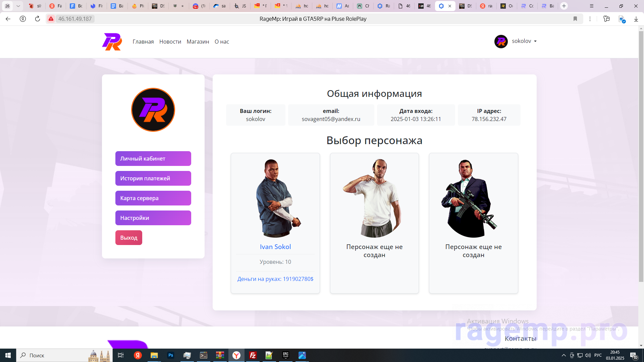Open the Windows Start menu

8,355
